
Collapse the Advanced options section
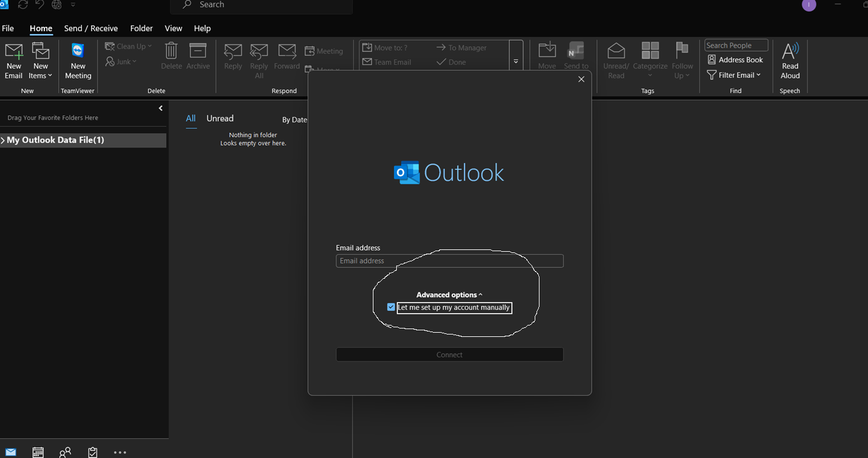pyautogui.click(x=450, y=295)
